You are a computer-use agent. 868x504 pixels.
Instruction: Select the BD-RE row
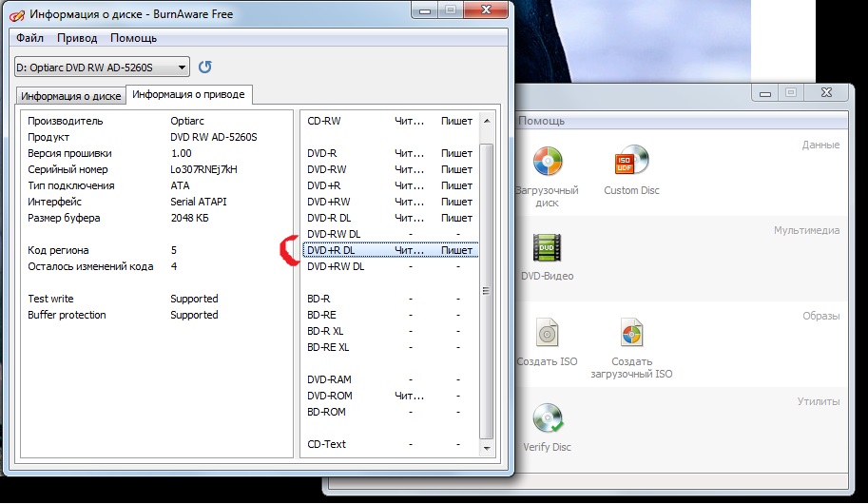pyautogui.click(x=391, y=315)
